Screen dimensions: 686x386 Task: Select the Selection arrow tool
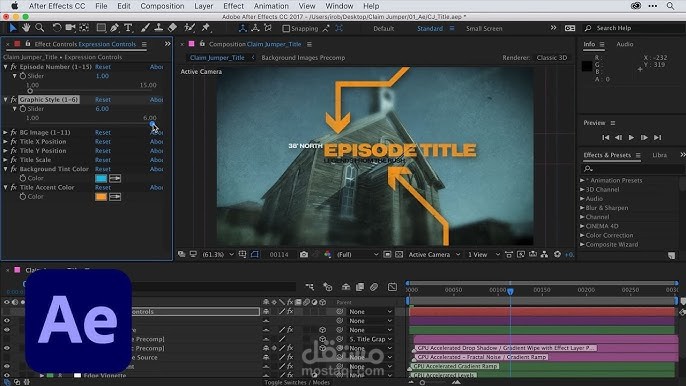13,28
